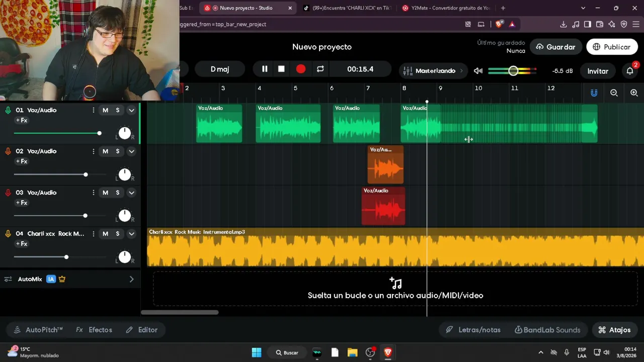Open track 04 three-dot options menu
The image size is (644, 362).
93,234
